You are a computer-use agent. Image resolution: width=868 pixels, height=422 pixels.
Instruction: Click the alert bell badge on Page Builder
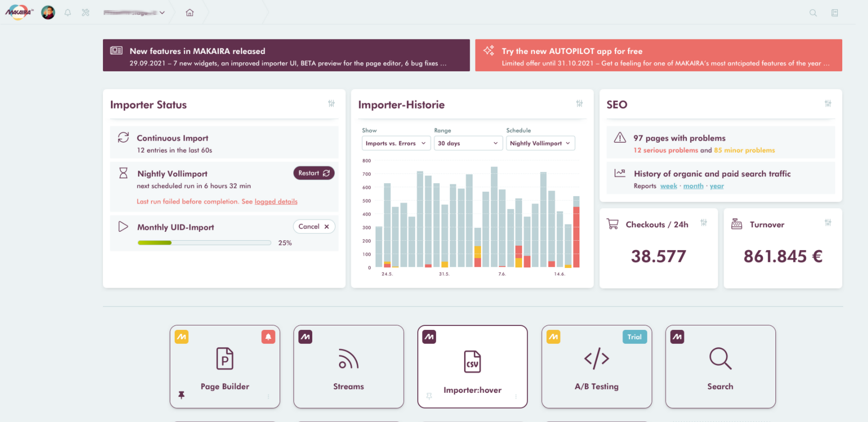click(x=268, y=337)
